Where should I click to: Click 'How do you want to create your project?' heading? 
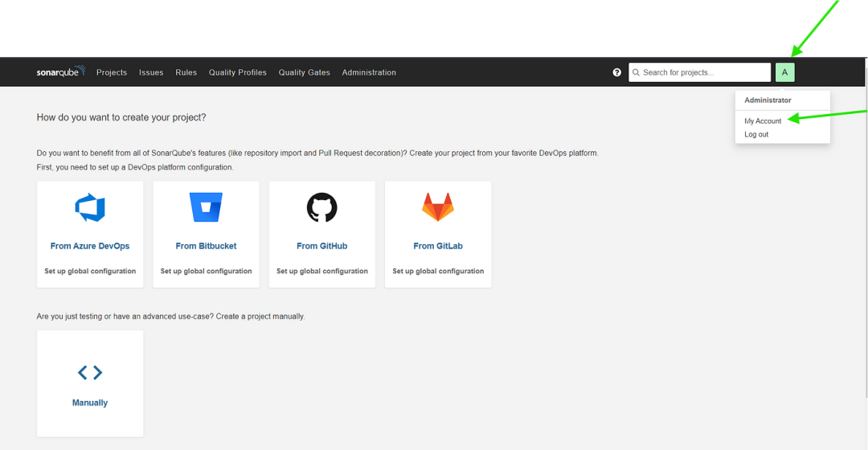(121, 117)
